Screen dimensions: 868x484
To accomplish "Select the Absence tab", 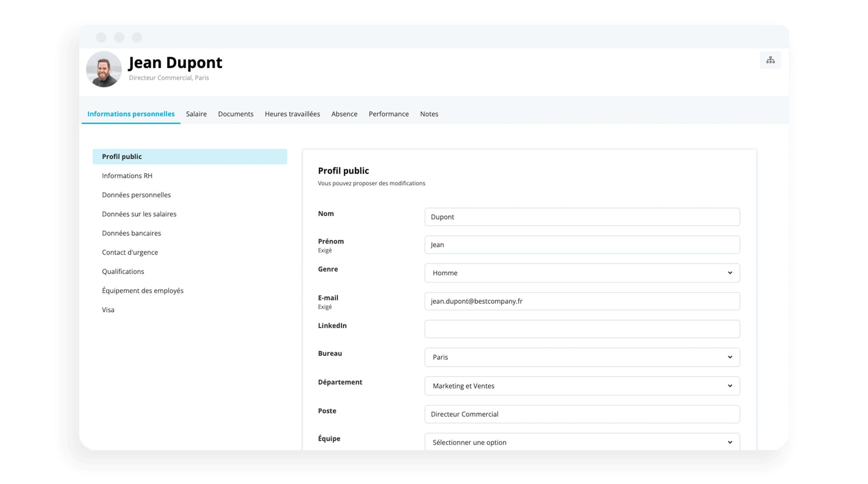I will pyautogui.click(x=344, y=114).
